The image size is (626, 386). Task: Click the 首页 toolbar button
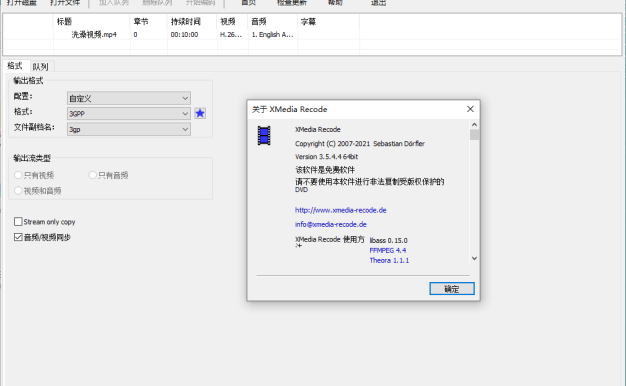pyautogui.click(x=248, y=2)
